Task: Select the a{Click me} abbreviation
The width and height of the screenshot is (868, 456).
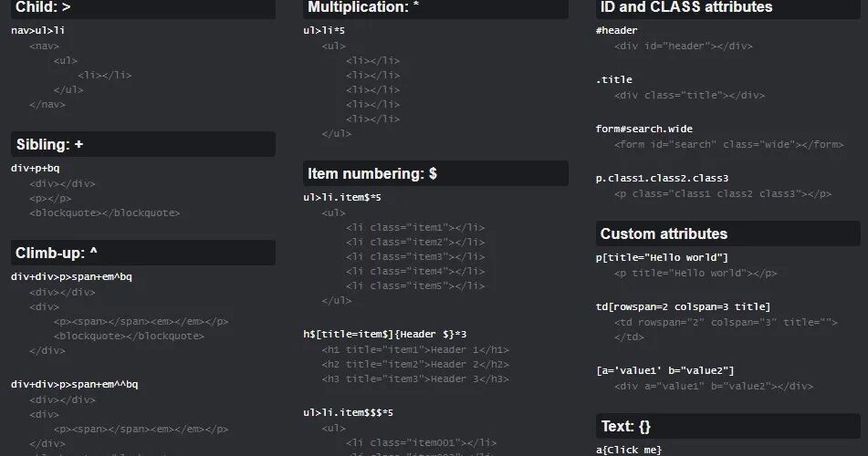Action: 628,450
